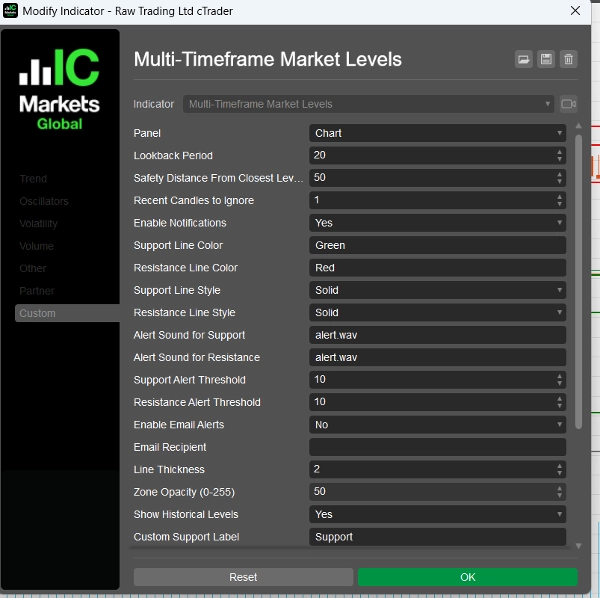This screenshot has height=598, width=600.
Task: Click the Zone Opacity (0-255) label
Action: [184, 492]
